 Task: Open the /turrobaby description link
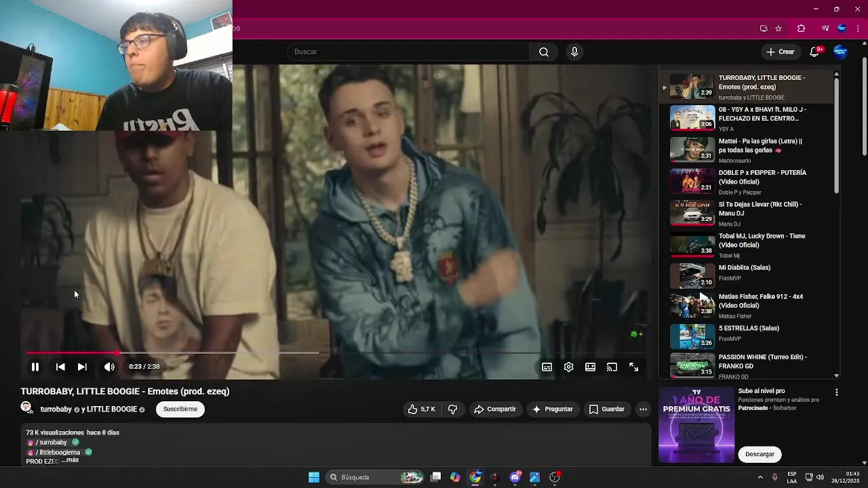point(52,443)
